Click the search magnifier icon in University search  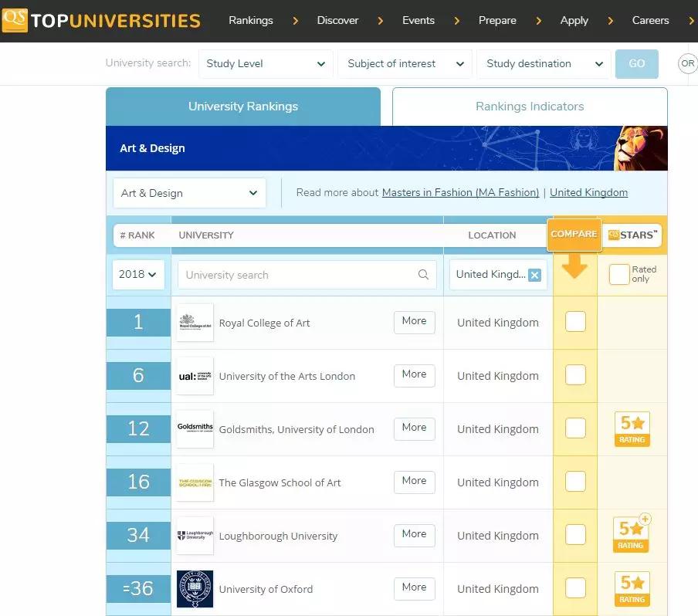click(x=423, y=275)
